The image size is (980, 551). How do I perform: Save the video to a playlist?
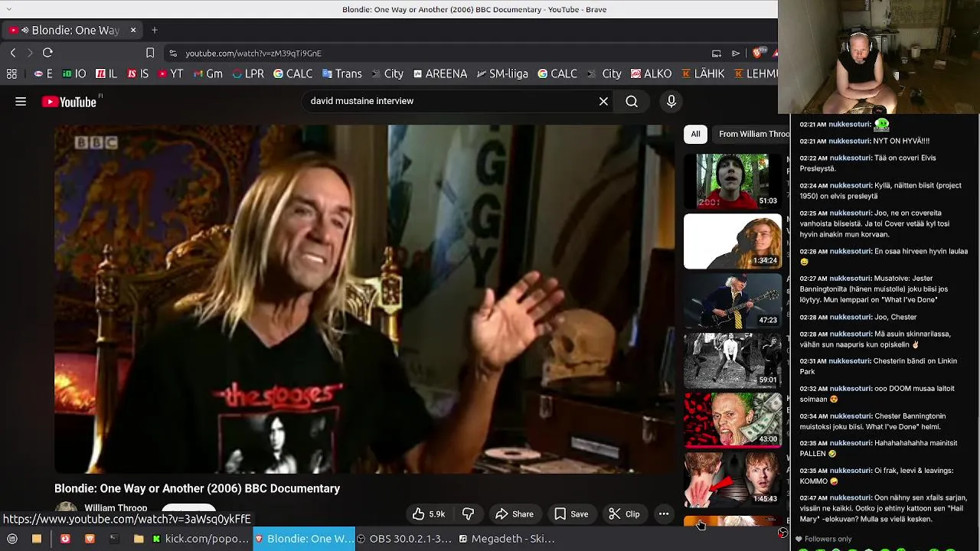tap(571, 514)
